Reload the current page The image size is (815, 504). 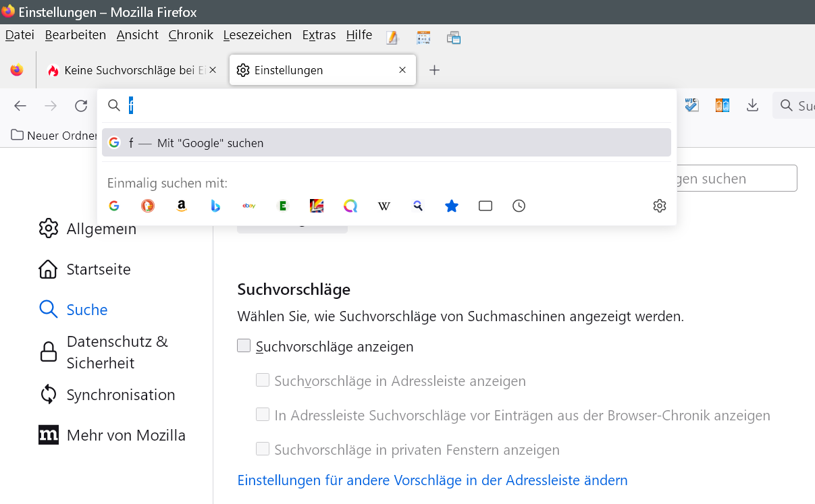pos(81,105)
